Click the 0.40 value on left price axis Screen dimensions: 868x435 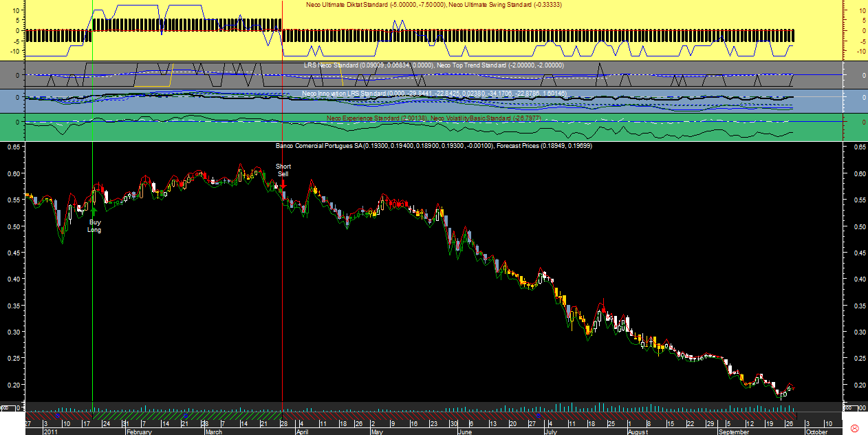click(14, 279)
